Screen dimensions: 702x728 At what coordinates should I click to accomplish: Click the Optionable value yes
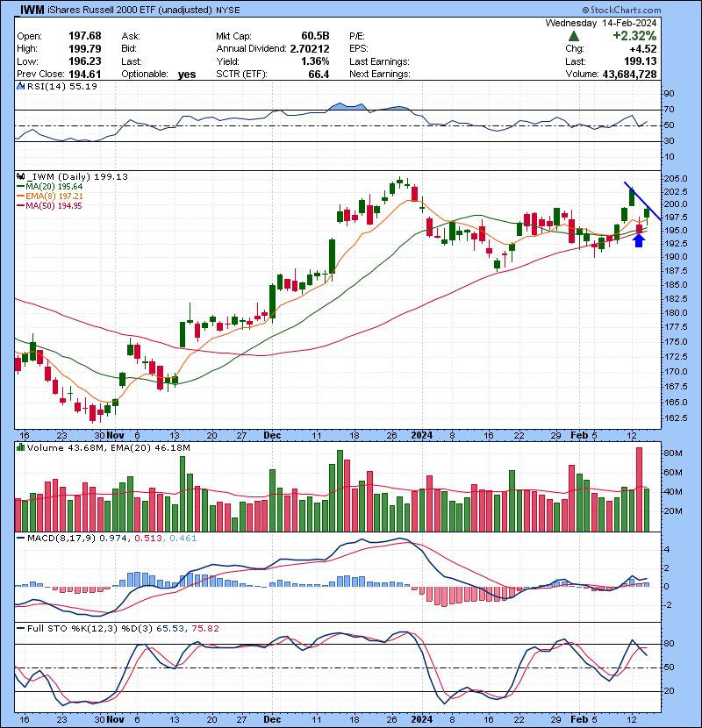(187, 75)
